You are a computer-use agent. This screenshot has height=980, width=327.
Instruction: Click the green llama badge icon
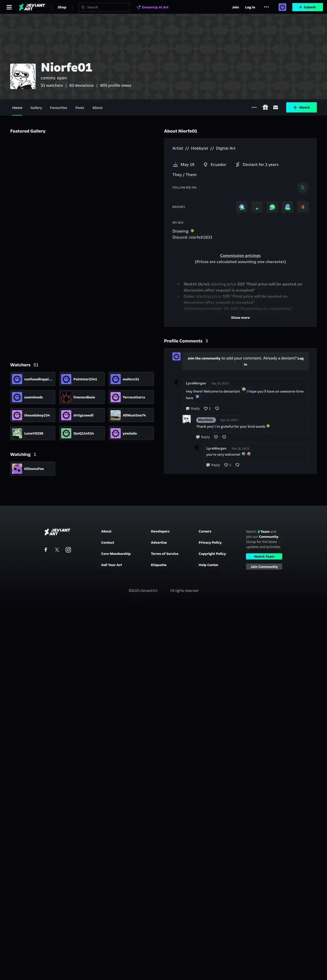(272, 207)
